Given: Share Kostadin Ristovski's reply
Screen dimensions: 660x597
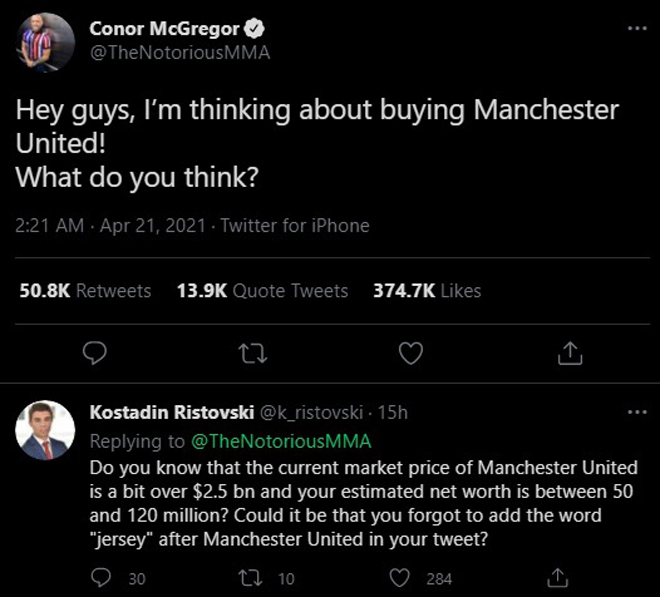Looking at the screenshot, I should (559, 578).
